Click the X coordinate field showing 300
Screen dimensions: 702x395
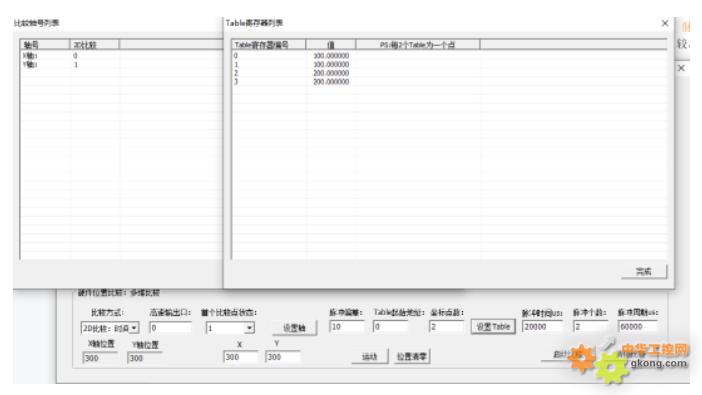[x=240, y=357]
